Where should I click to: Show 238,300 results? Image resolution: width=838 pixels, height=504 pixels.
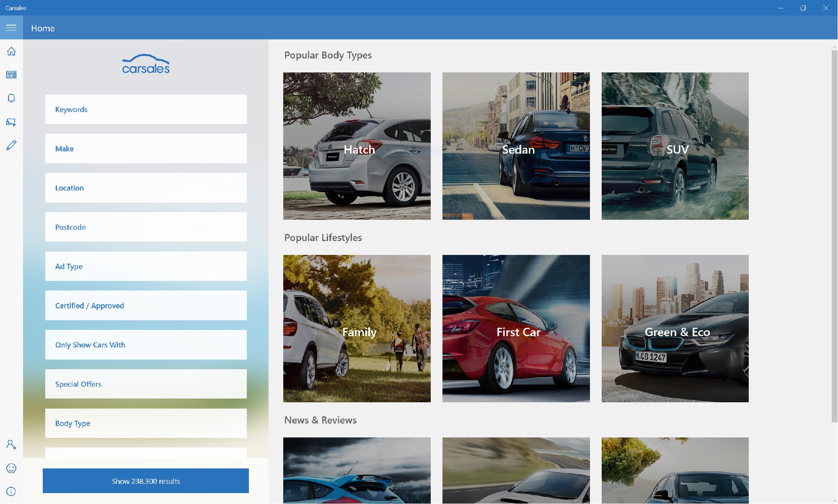coord(145,481)
